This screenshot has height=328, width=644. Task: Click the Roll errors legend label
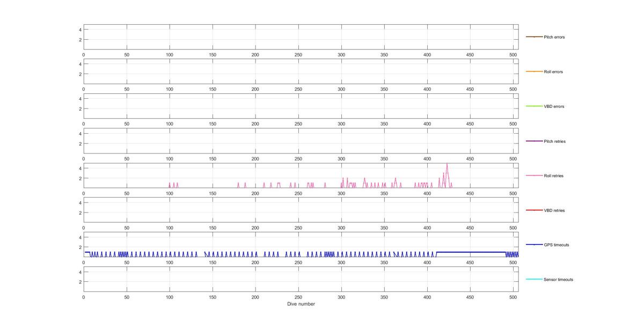(553, 72)
